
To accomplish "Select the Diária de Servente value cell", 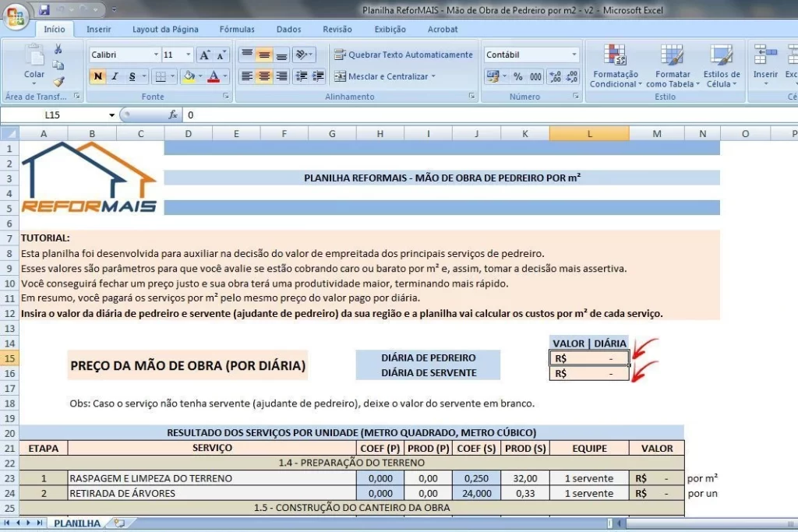I will point(589,373).
